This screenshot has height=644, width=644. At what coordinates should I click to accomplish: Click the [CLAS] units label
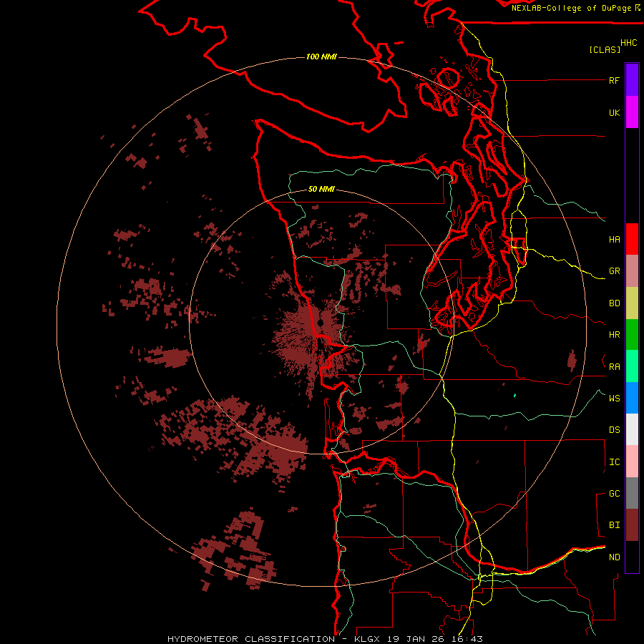point(605,49)
